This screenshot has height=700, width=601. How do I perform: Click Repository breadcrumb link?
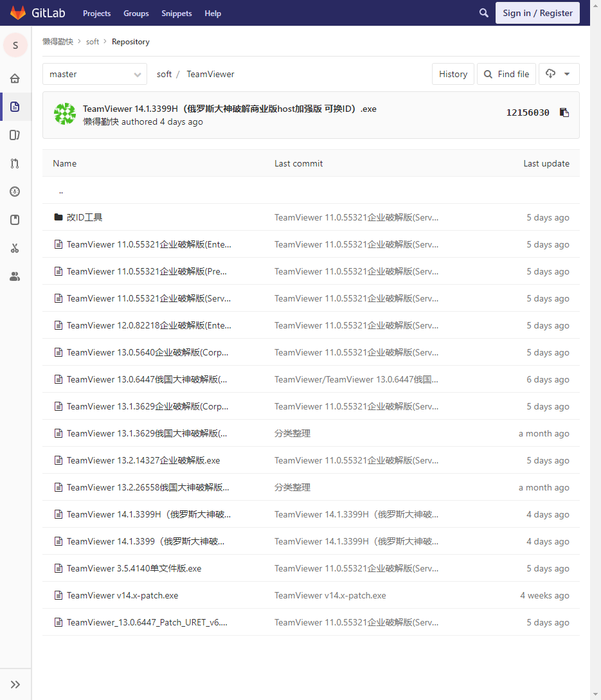point(130,42)
